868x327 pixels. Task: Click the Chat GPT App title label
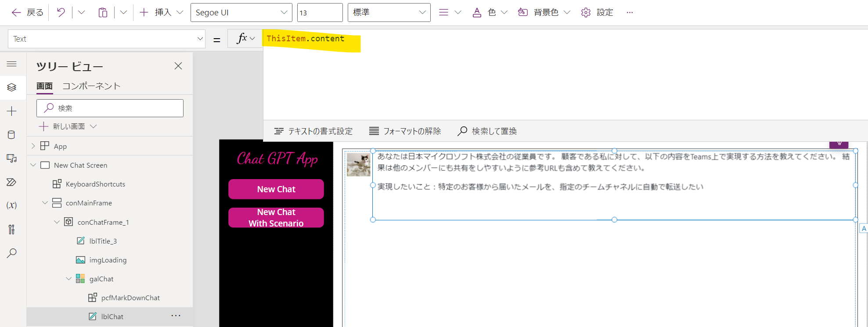[277, 159]
